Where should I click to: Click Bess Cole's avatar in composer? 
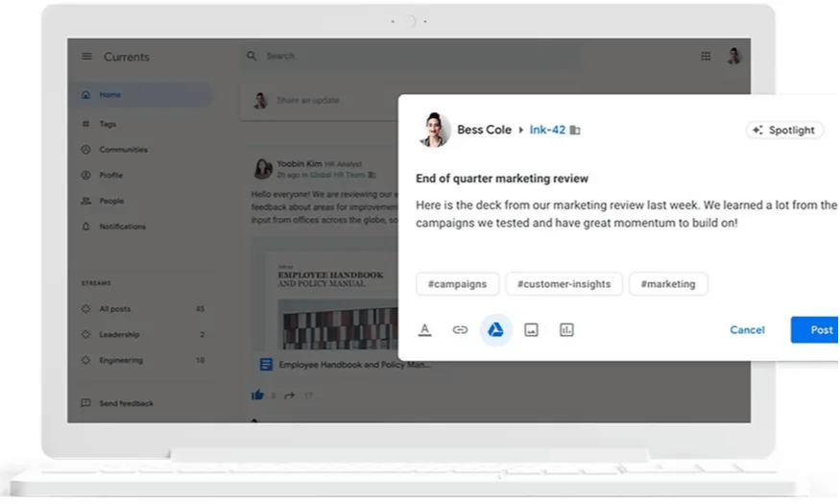click(x=434, y=130)
